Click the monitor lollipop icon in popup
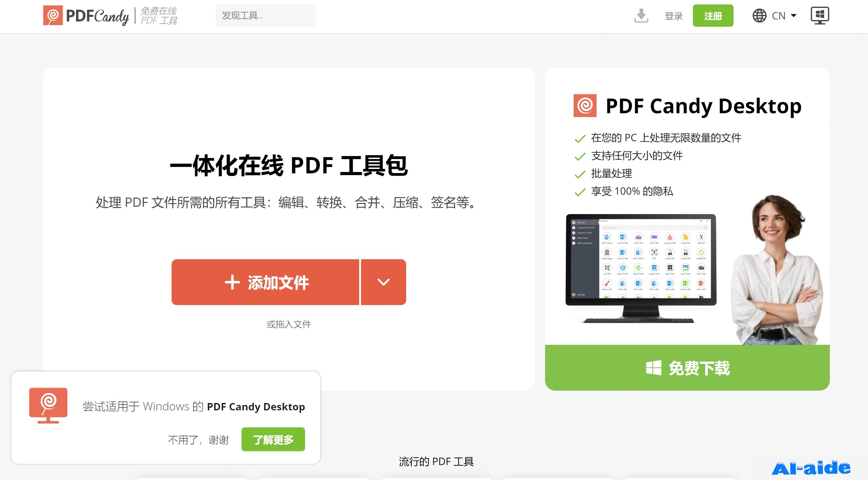 tap(48, 406)
